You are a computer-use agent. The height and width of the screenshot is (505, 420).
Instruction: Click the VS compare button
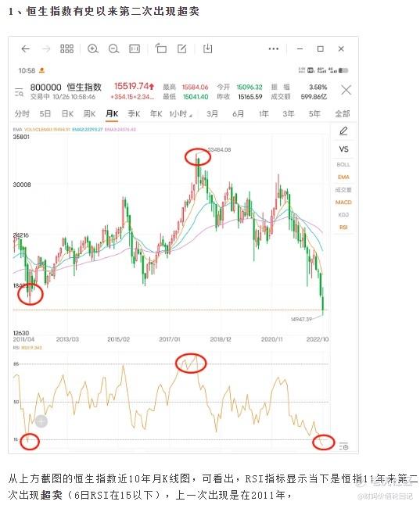(343, 149)
